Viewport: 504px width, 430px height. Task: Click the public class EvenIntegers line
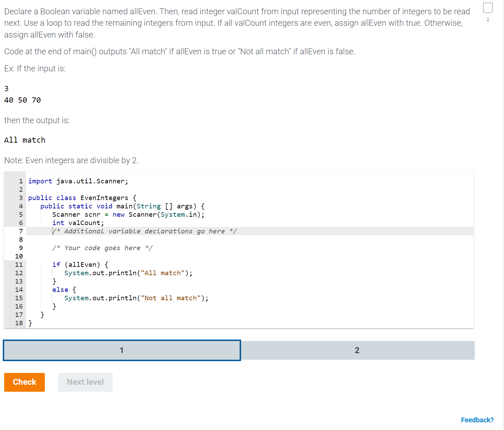82,198
